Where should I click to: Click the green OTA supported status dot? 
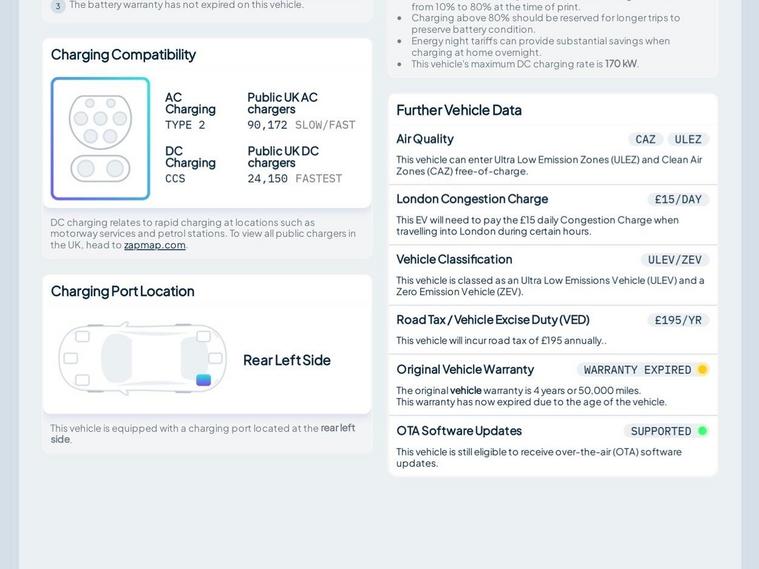702,431
